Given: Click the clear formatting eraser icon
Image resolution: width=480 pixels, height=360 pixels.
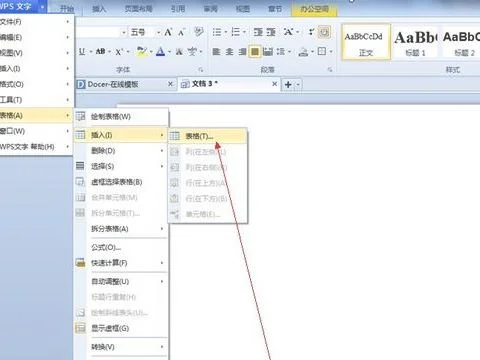Looking at the screenshot, I should tap(199, 32).
